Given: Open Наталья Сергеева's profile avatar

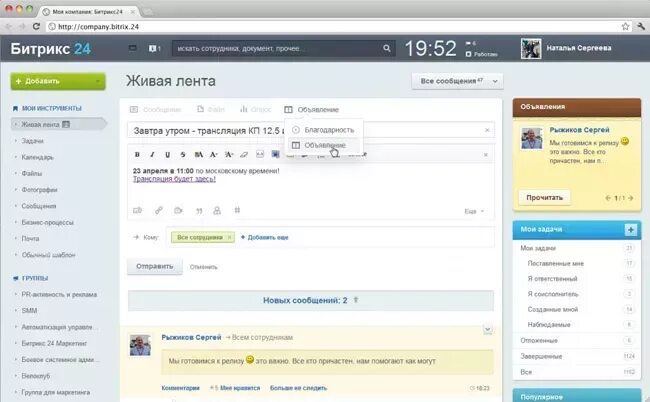Looking at the screenshot, I should click(x=531, y=48).
